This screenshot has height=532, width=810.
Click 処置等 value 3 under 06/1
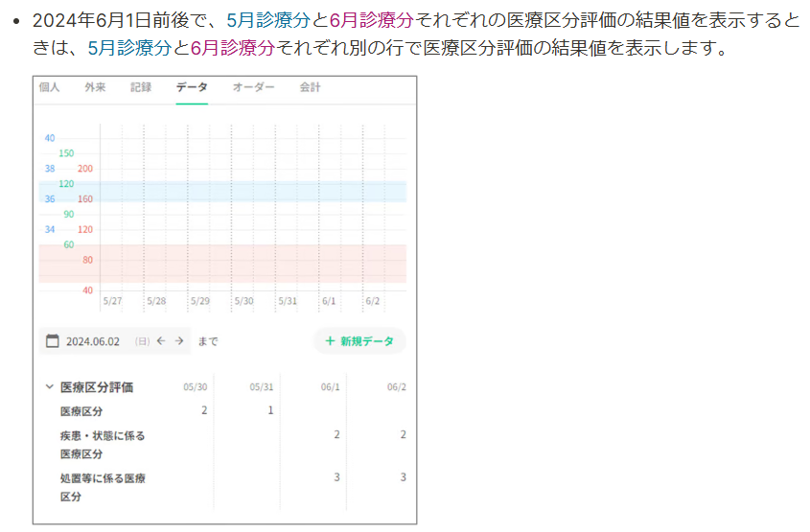point(336,477)
